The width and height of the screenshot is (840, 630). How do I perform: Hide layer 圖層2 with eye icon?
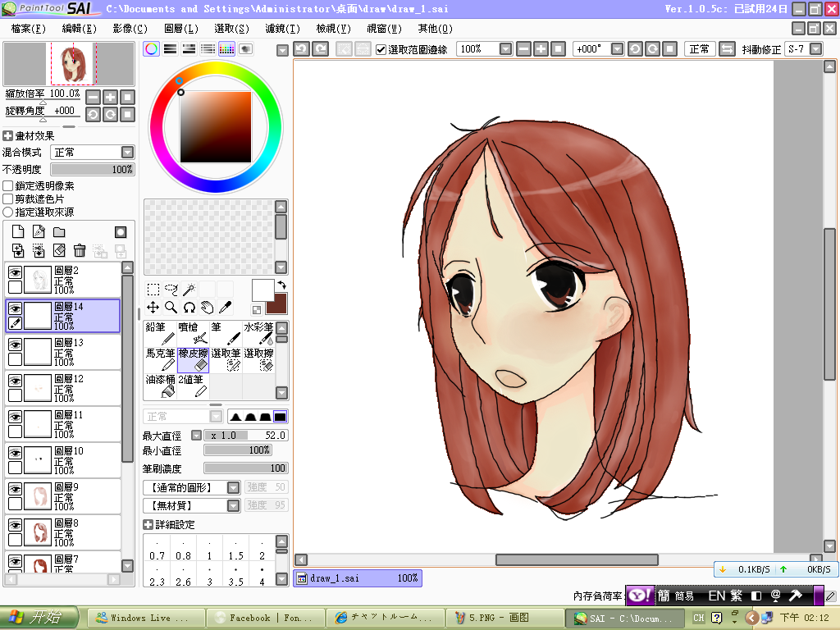pyautogui.click(x=15, y=272)
